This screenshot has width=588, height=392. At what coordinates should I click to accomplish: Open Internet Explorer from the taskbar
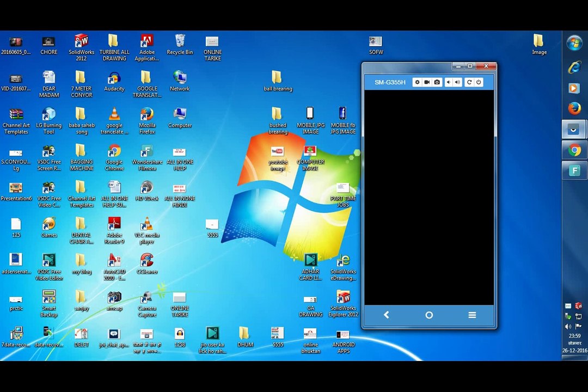(x=574, y=68)
